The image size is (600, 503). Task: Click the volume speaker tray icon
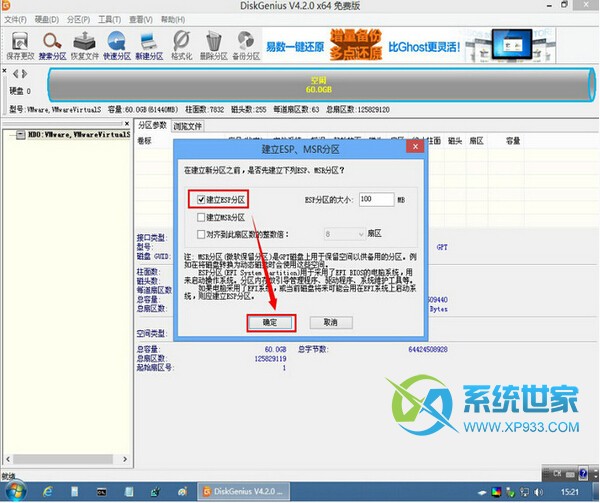(x=538, y=492)
